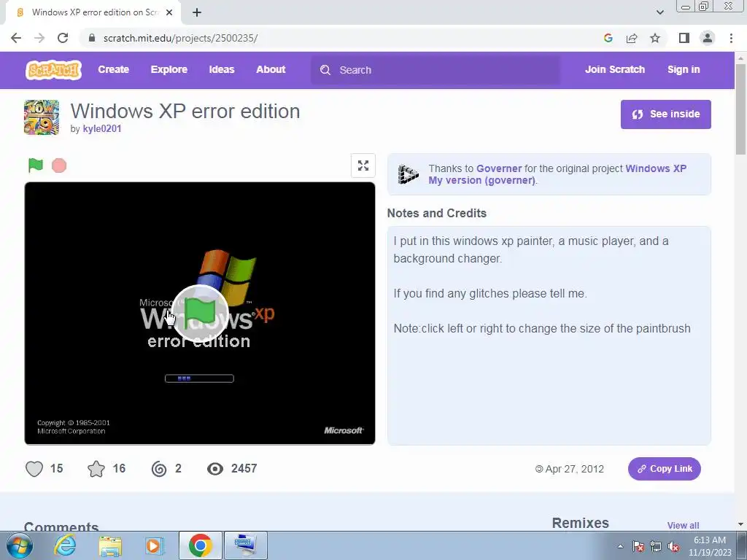
Task: Open Internet Explorer from the taskbar
Action: coord(65,545)
